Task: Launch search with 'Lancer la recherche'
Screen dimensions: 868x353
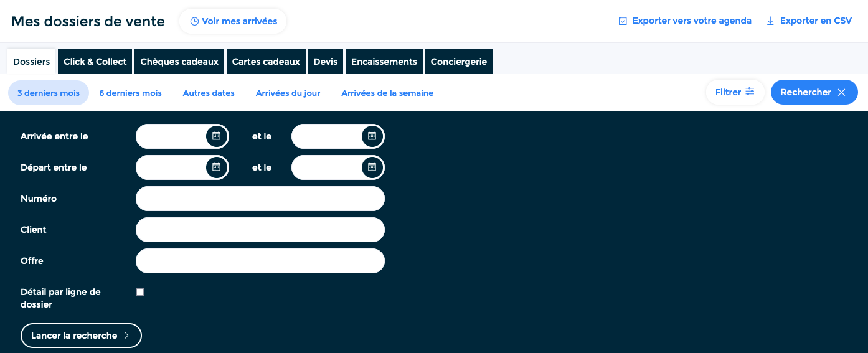Action: click(82, 336)
